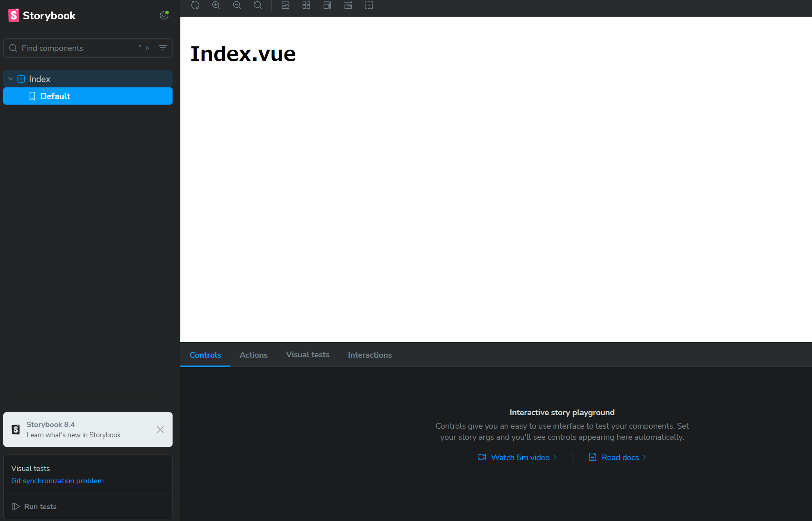The width and height of the screenshot is (812, 521).
Task: Reset the preview zoom level
Action: coord(258,5)
